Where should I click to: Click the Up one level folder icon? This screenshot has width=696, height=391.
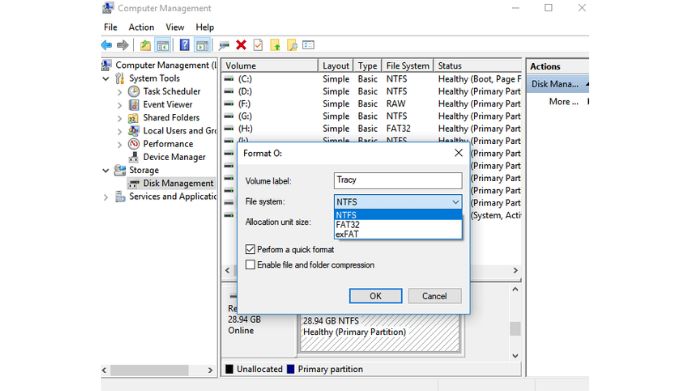click(145, 45)
